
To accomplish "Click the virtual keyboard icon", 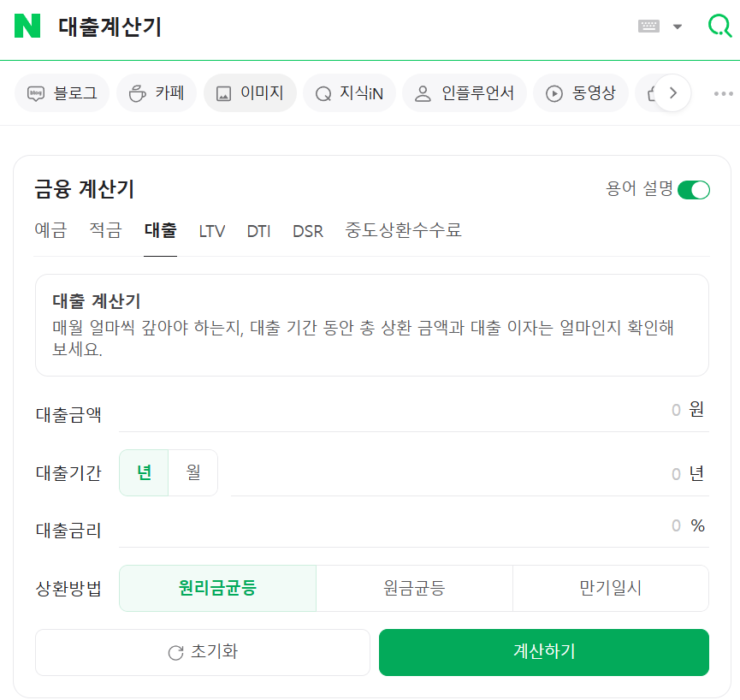I will click(x=649, y=26).
